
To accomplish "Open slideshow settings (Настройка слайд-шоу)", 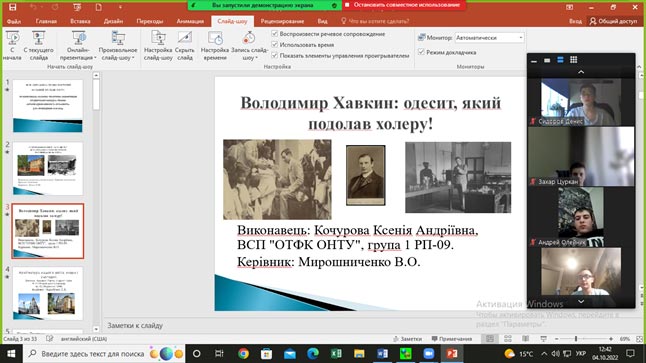I will click(x=158, y=46).
